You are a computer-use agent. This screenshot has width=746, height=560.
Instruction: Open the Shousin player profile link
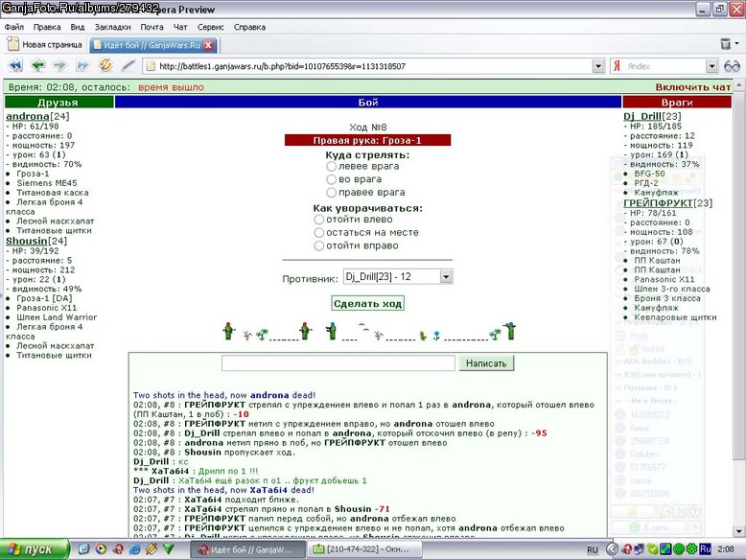click(27, 241)
